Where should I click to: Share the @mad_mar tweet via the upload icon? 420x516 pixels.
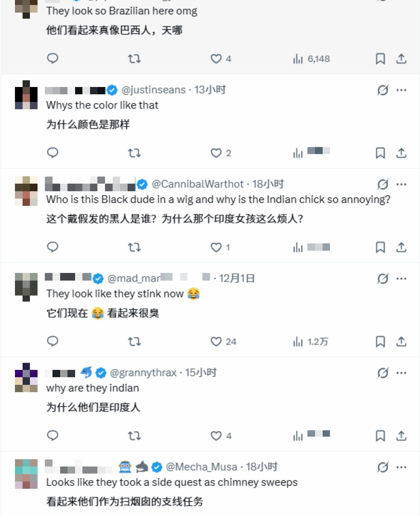[x=401, y=341]
